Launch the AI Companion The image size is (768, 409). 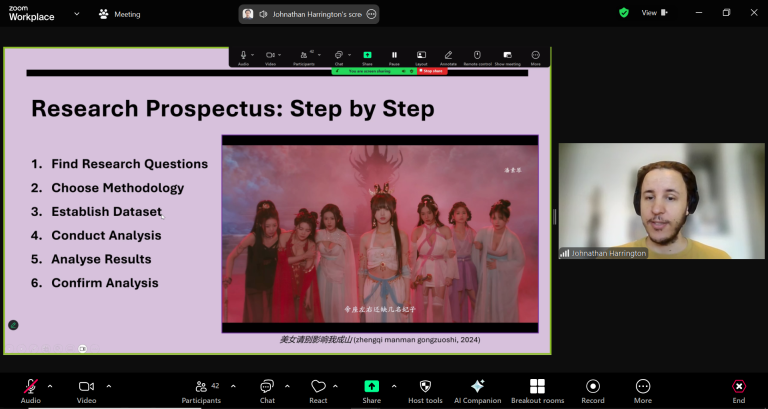pos(478,392)
